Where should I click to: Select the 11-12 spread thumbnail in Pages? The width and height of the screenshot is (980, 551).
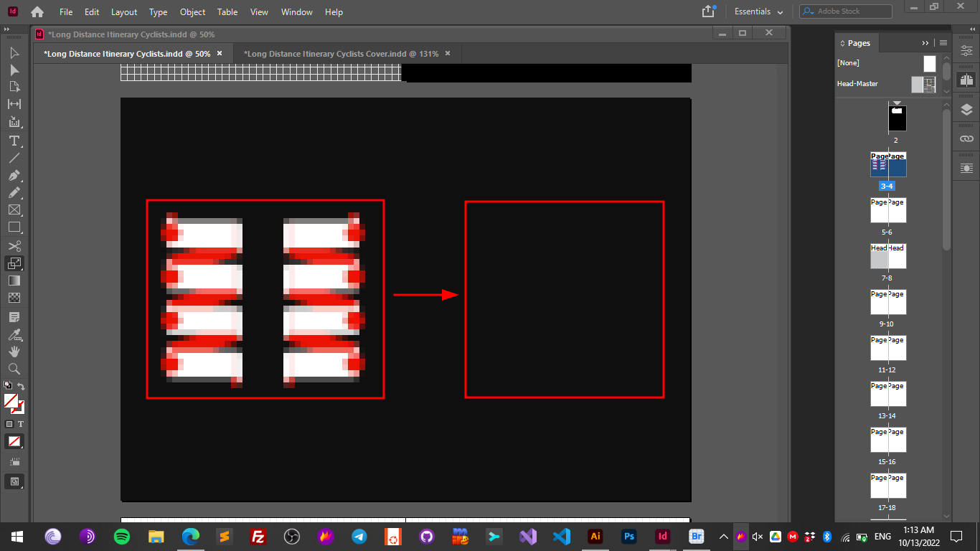click(x=888, y=348)
